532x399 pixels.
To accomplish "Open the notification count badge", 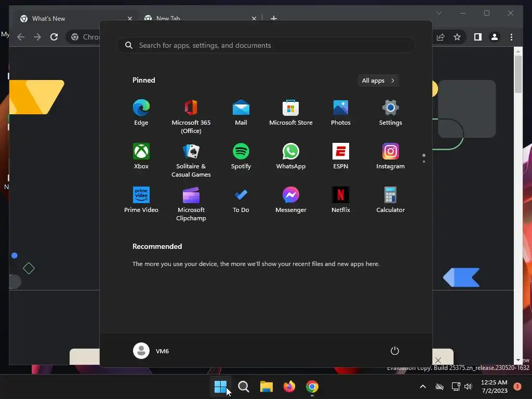I will [517, 387].
